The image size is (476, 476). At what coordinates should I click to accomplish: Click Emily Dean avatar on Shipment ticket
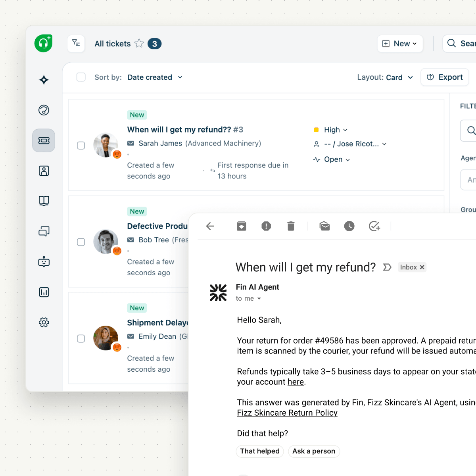pyautogui.click(x=106, y=338)
